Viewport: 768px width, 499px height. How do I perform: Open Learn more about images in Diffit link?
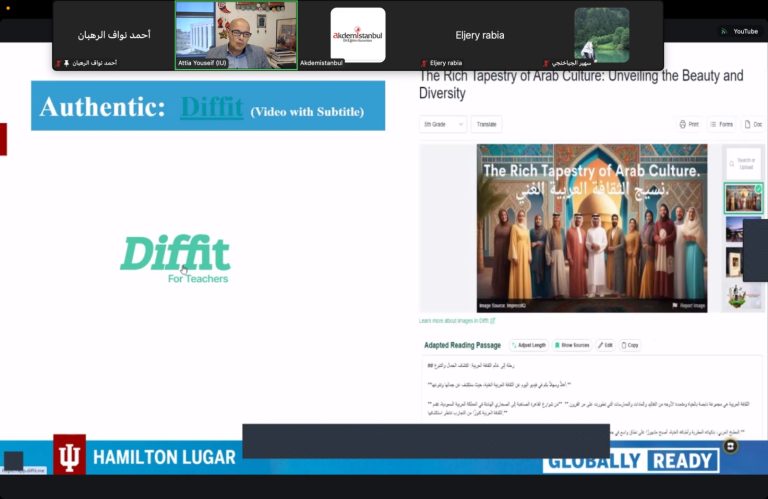(x=457, y=321)
